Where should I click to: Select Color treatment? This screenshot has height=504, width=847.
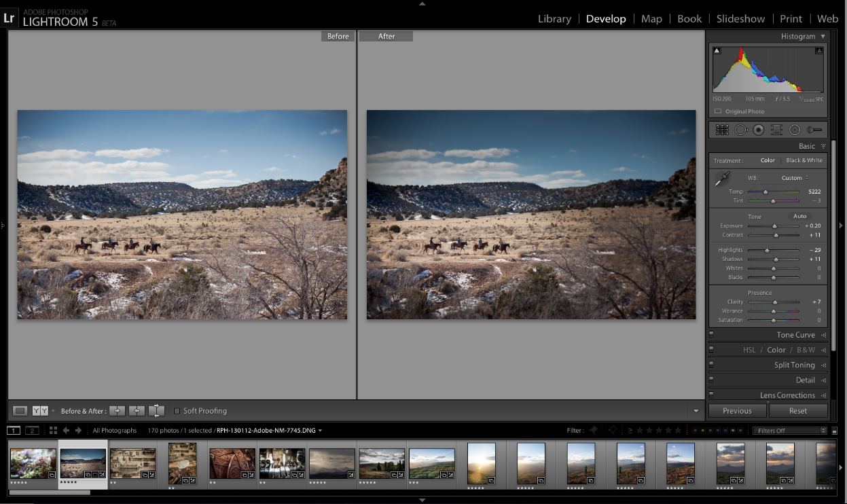pyautogui.click(x=768, y=160)
